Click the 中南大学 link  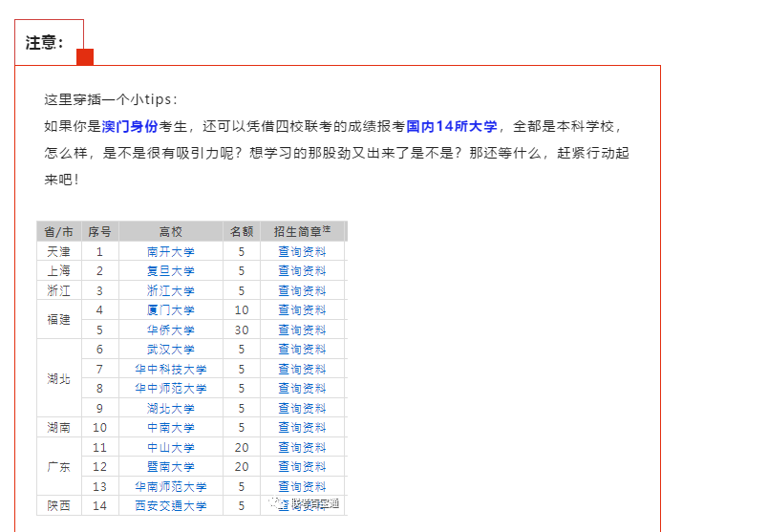171,428
